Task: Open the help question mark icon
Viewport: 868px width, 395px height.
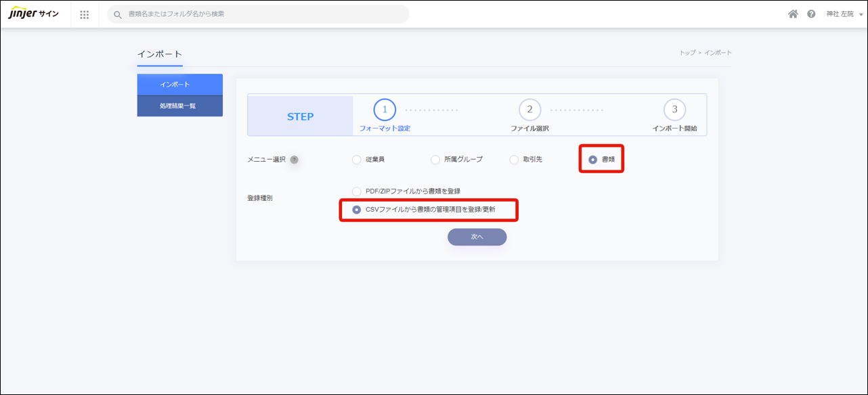Action: tap(811, 14)
